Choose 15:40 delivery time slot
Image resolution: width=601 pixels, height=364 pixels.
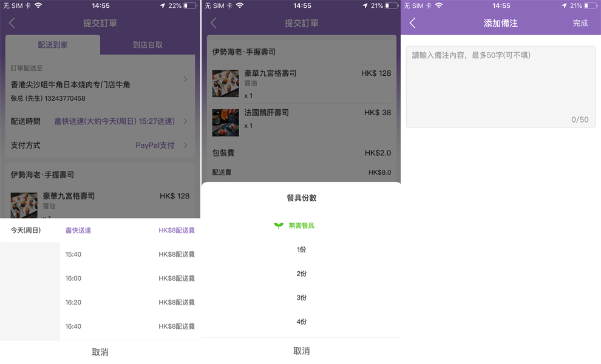tap(130, 254)
